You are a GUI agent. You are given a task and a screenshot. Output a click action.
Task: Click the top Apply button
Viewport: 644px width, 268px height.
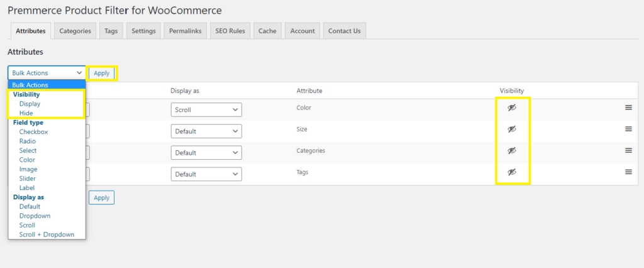pyautogui.click(x=101, y=73)
